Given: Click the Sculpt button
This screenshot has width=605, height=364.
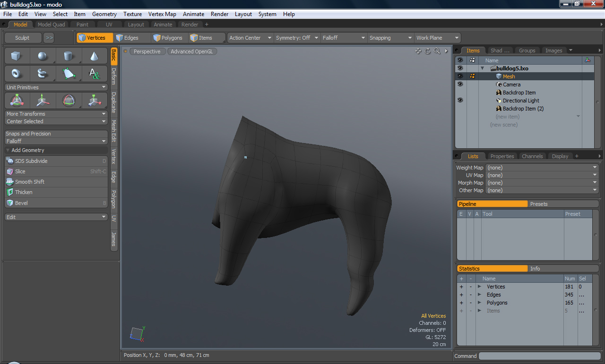Looking at the screenshot, I should [22, 38].
